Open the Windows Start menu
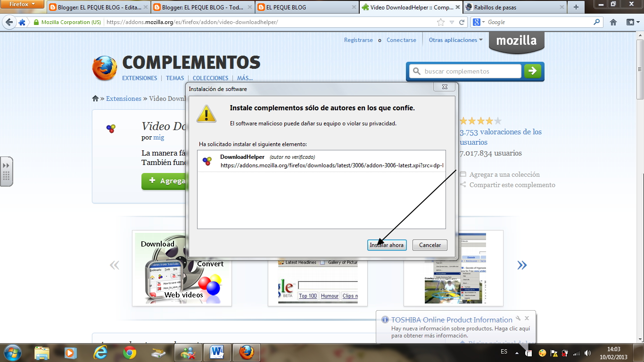644x362 pixels. (x=12, y=352)
